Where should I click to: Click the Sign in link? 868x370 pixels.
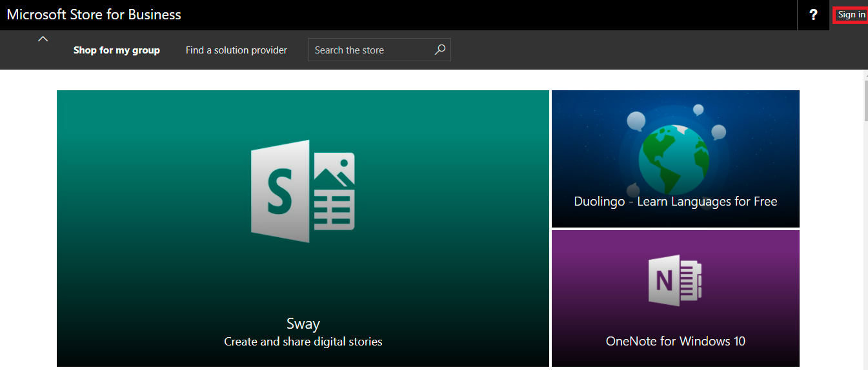pyautogui.click(x=851, y=15)
